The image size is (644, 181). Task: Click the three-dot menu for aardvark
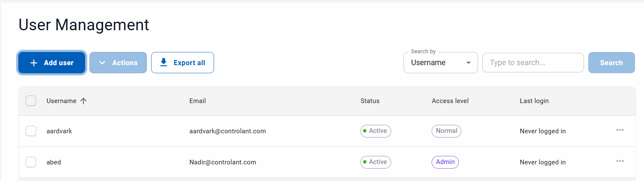(x=620, y=130)
